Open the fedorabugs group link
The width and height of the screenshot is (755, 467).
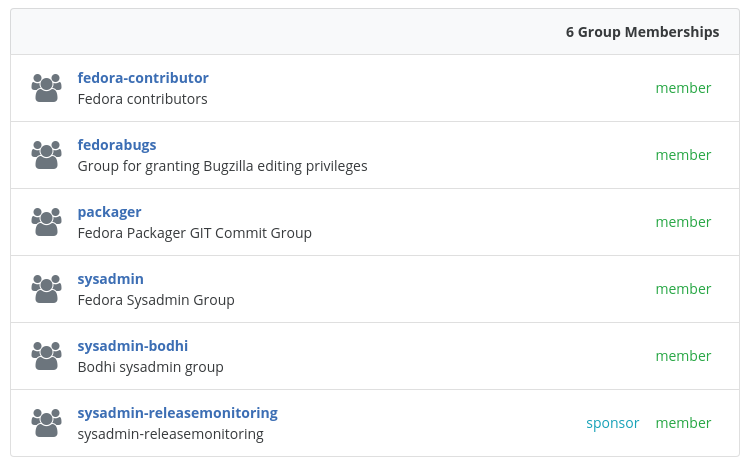(x=117, y=144)
